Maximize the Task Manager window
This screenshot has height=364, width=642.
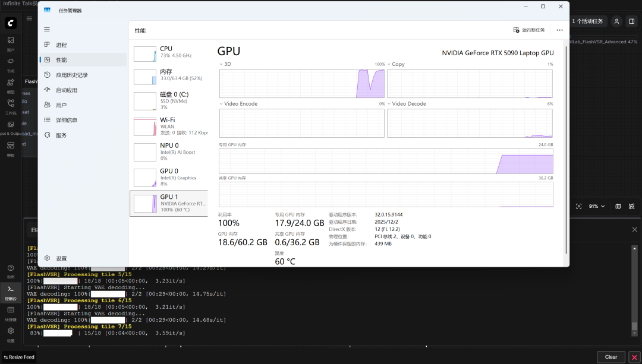click(x=543, y=7)
